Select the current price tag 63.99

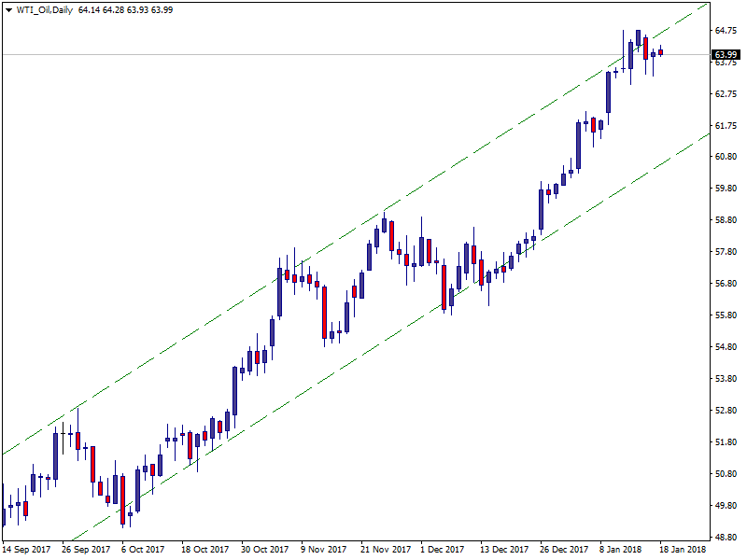coord(726,55)
